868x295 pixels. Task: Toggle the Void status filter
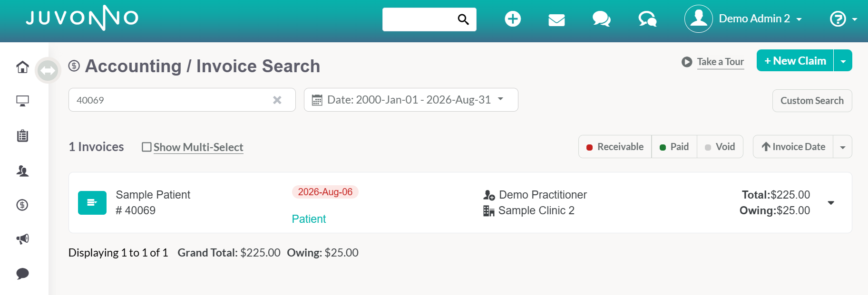720,147
